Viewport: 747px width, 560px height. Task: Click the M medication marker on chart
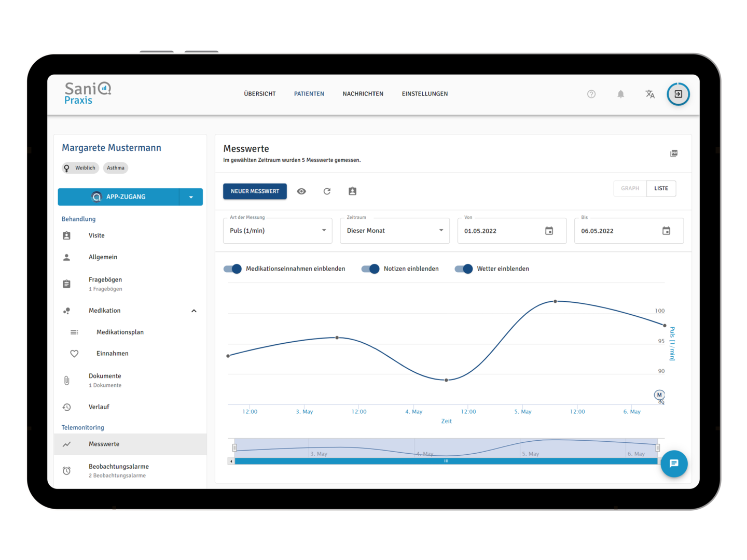click(659, 395)
